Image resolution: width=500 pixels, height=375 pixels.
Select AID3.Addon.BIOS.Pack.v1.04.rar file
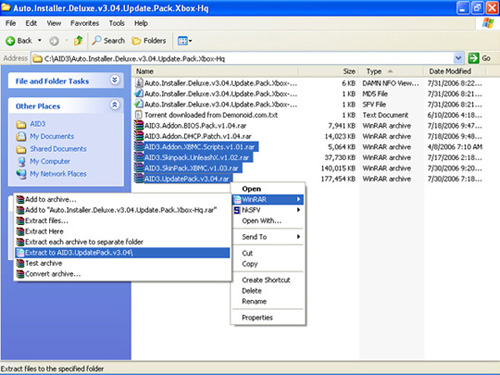point(195,126)
